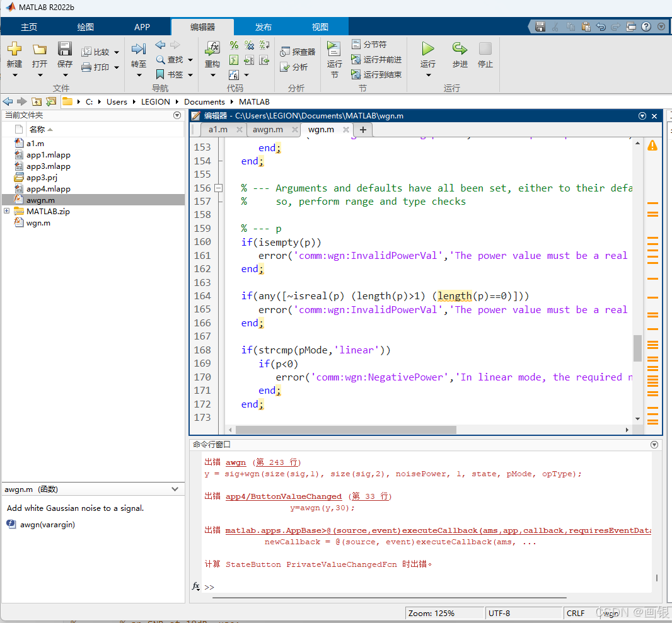Viewport: 672px width, 623px height.
Task: Collapse the awgn.m details panel chevron
Action: 175,489
